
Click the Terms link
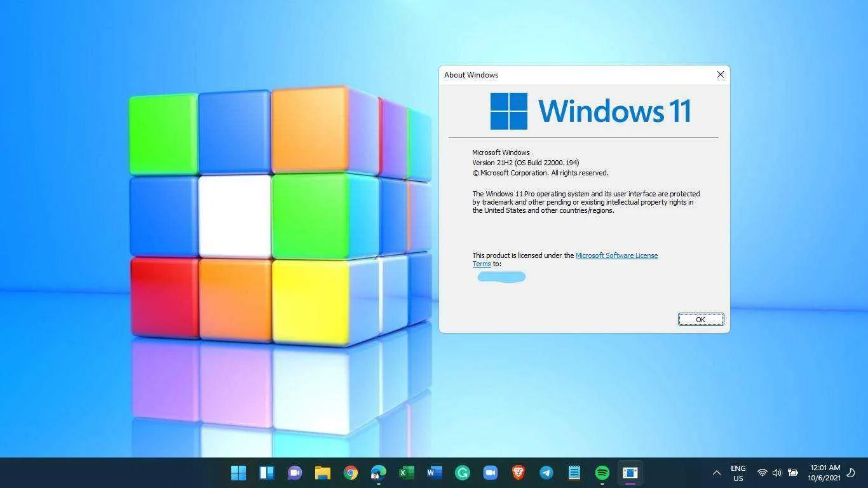[482, 264]
